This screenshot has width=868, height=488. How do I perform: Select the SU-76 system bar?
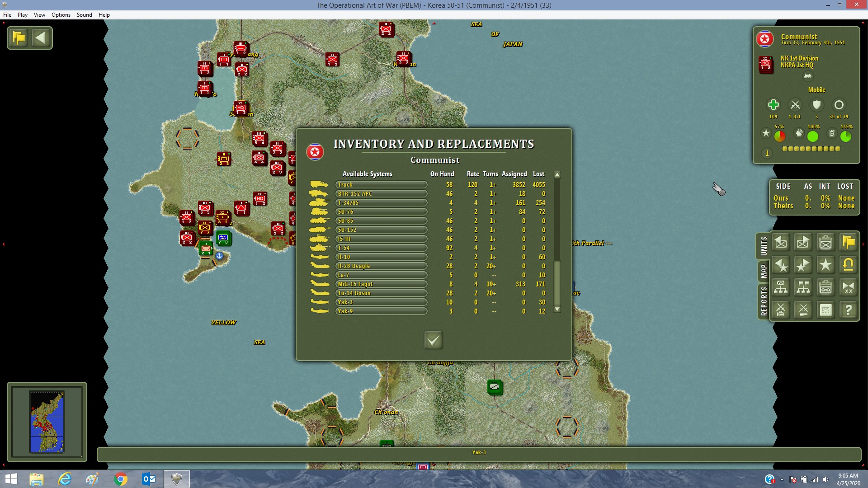381,212
